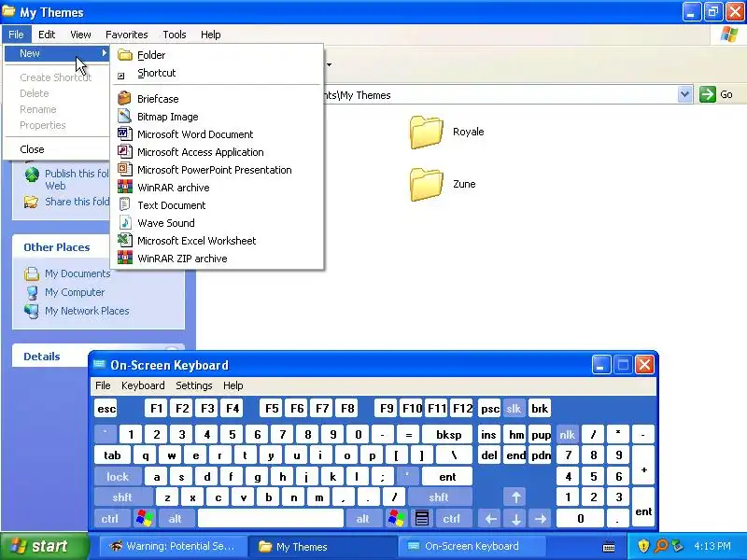The width and height of the screenshot is (747, 560).
Task: Click the up arrow key
Action: (516, 497)
